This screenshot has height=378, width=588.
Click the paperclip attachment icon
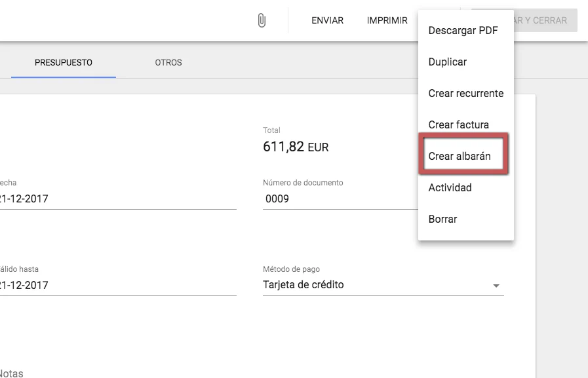click(x=261, y=20)
